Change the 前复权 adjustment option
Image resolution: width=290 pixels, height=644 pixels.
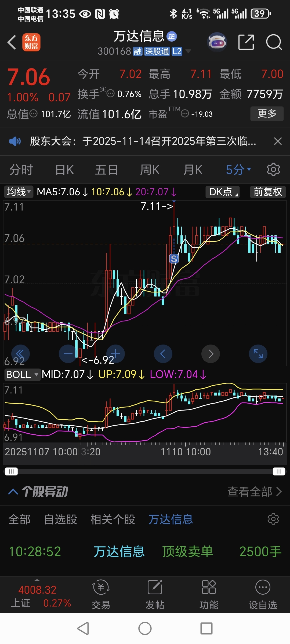[x=268, y=192]
